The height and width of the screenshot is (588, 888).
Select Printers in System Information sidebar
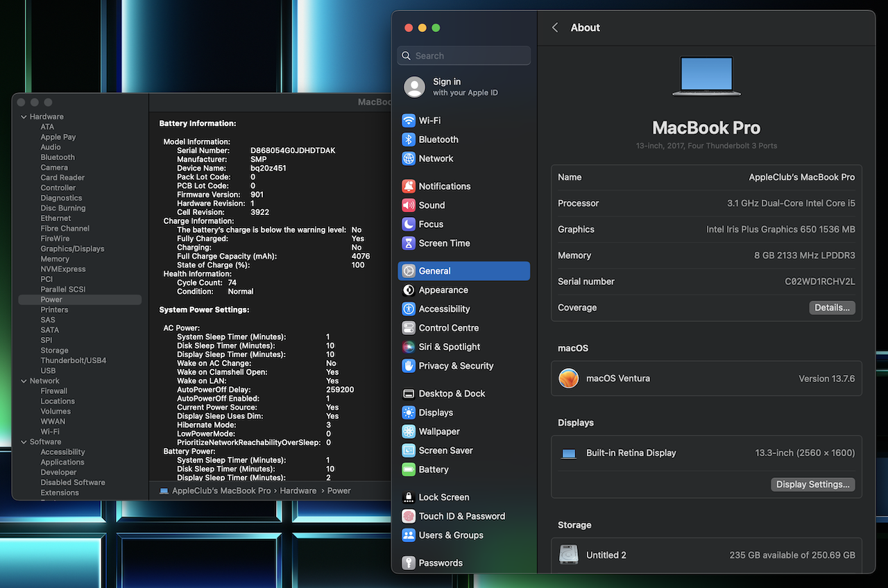click(54, 310)
